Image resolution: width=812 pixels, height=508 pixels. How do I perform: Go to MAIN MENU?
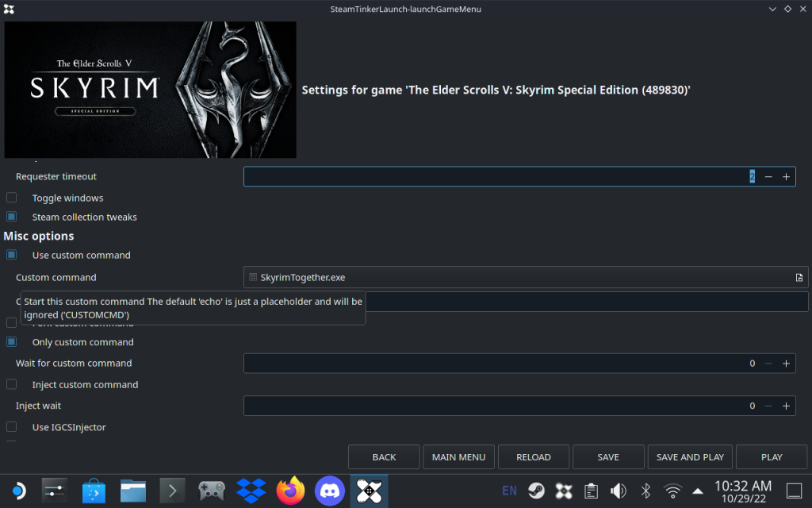(458, 457)
